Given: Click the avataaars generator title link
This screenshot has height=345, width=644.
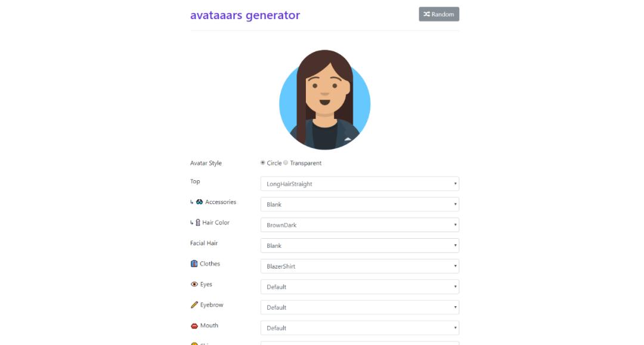Looking at the screenshot, I should tap(244, 15).
